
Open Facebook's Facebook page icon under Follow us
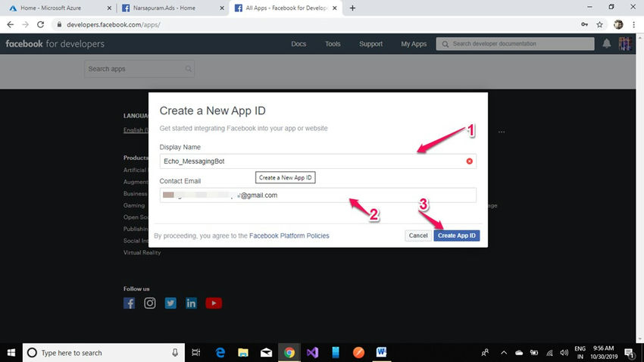pos(129,304)
